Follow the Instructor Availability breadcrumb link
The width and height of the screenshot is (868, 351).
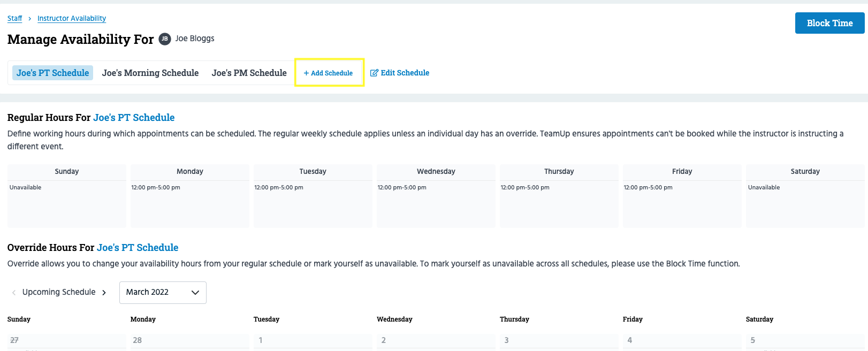72,19
